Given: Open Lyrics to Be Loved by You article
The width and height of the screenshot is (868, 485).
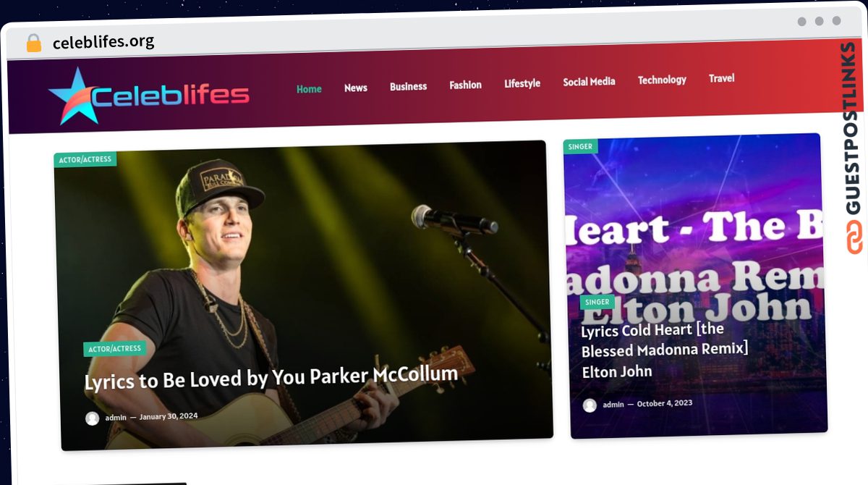Looking at the screenshot, I should [271, 377].
